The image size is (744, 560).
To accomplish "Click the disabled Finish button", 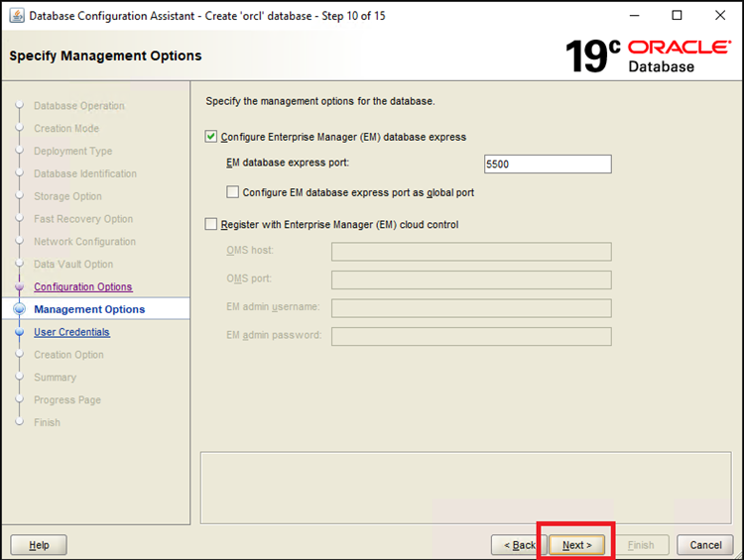I will (641, 545).
